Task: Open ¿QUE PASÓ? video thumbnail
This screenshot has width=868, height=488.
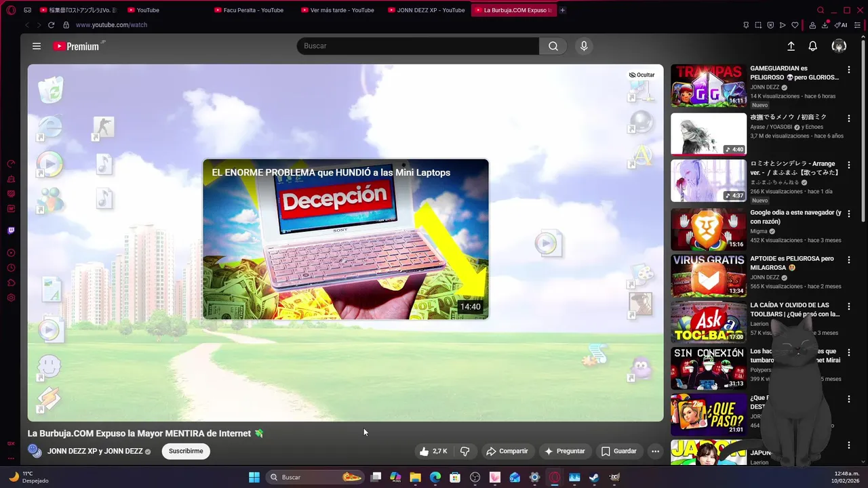Action: (x=709, y=415)
